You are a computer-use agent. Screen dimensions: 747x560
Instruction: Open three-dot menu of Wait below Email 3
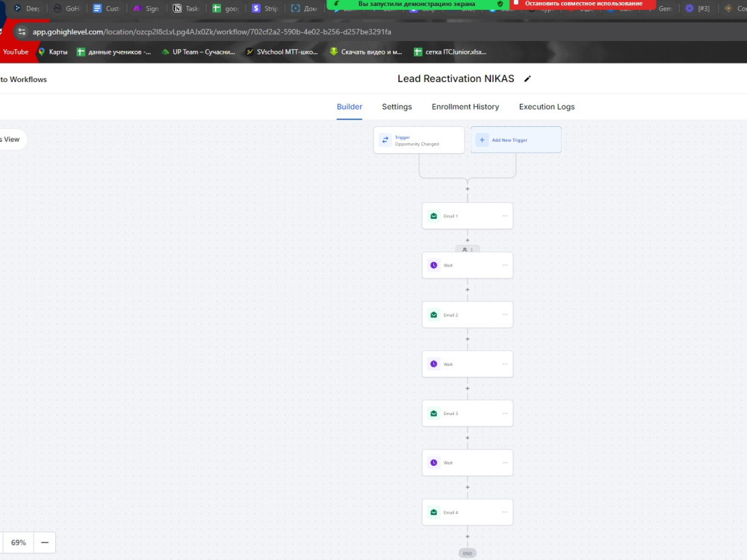click(505, 462)
